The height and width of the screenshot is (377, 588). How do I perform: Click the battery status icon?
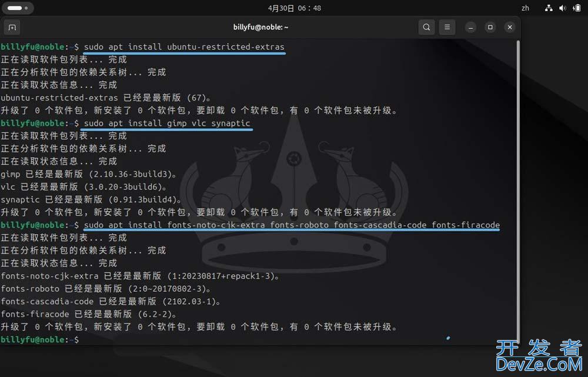(x=577, y=8)
